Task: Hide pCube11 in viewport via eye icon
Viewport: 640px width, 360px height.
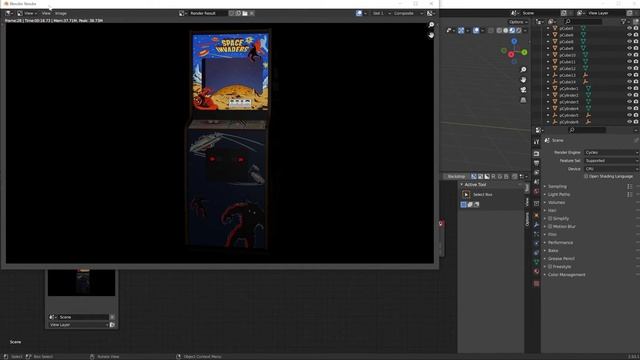Action: click(x=629, y=62)
